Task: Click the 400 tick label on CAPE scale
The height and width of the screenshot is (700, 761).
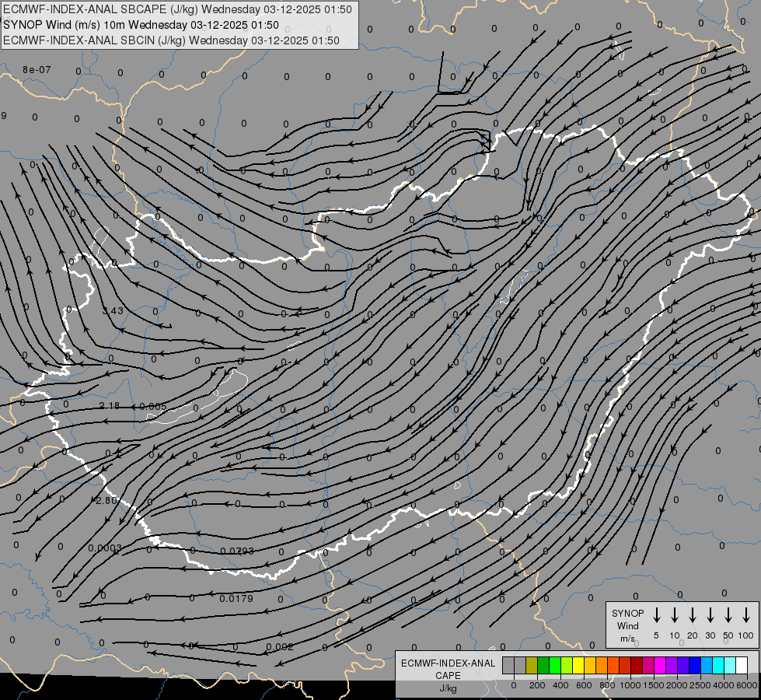Action: tap(560, 685)
